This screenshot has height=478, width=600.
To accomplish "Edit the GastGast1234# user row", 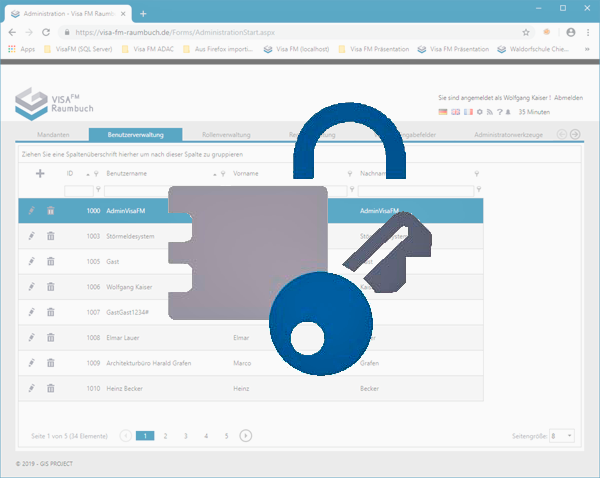I will (32, 312).
